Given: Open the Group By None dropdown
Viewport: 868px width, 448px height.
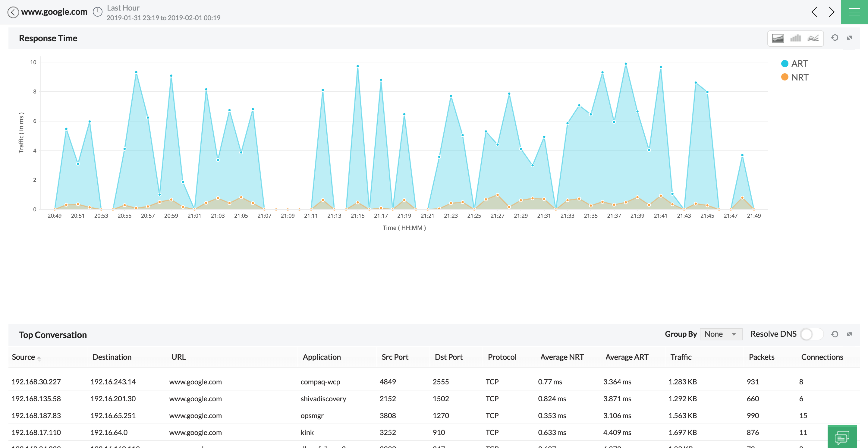Looking at the screenshot, I should click(x=721, y=334).
